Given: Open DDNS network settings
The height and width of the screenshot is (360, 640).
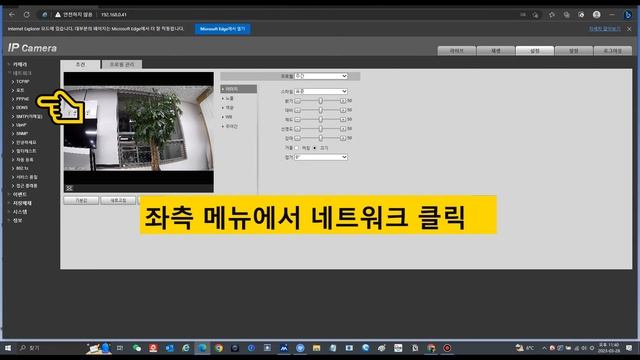Looking at the screenshot, I should [22, 108].
